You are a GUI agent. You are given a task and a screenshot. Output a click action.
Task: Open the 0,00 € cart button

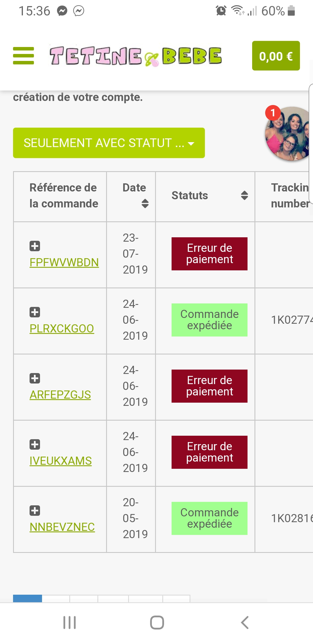coord(276,56)
